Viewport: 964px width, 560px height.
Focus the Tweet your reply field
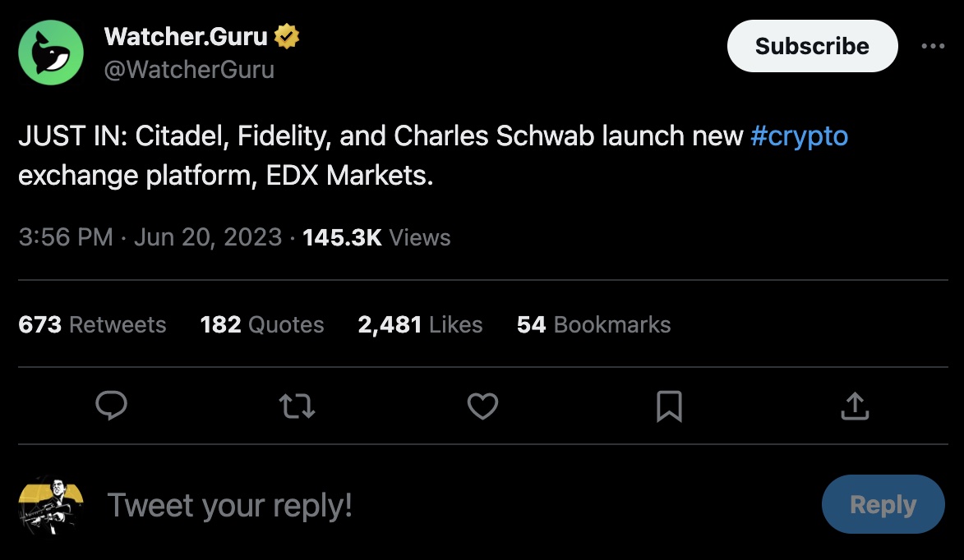tap(455, 505)
